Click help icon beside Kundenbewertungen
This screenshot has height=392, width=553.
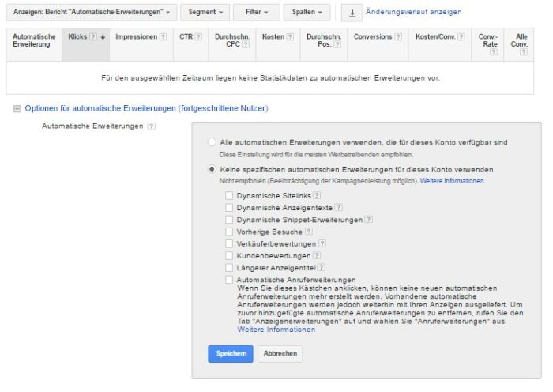317,255
